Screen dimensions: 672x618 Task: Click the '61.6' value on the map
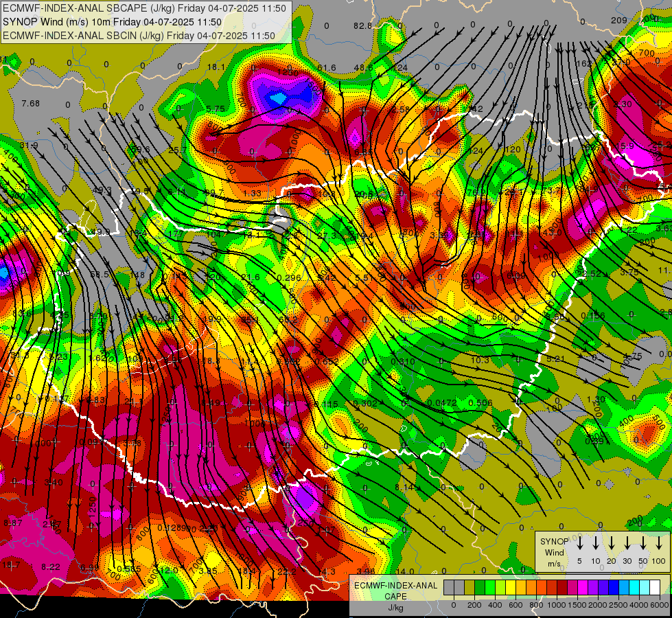(327, 67)
